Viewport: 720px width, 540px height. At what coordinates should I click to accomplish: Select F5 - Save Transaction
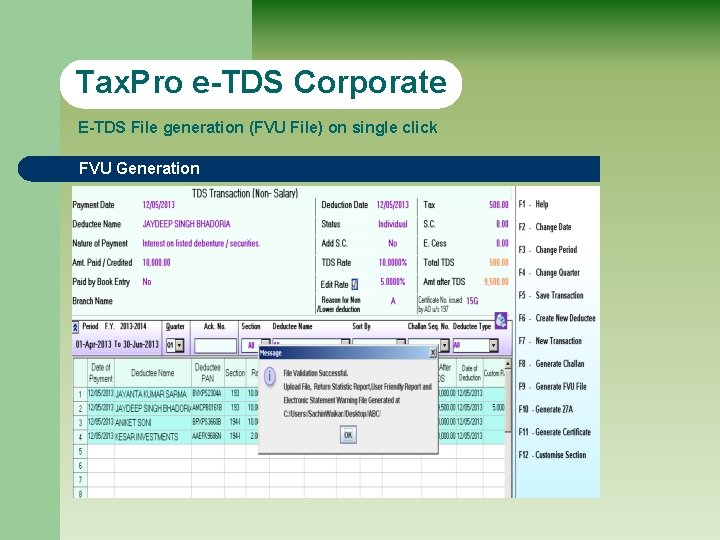pos(551,295)
